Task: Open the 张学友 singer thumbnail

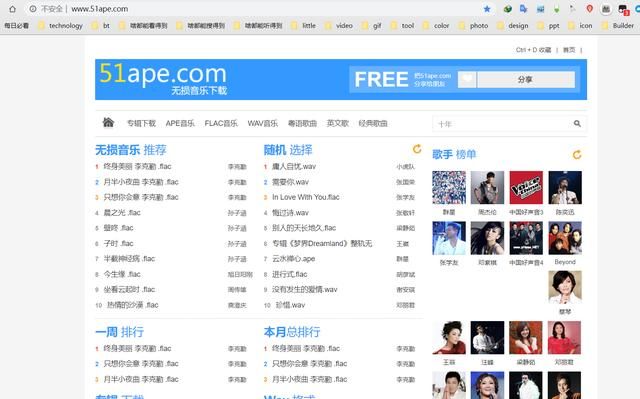Action: click(x=449, y=238)
